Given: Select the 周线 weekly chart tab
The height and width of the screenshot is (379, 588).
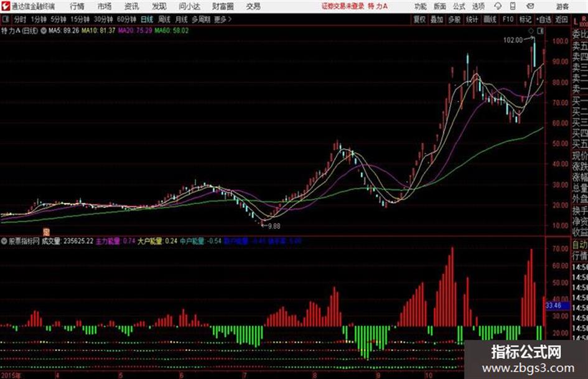Looking at the screenshot, I should click(164, 19).
